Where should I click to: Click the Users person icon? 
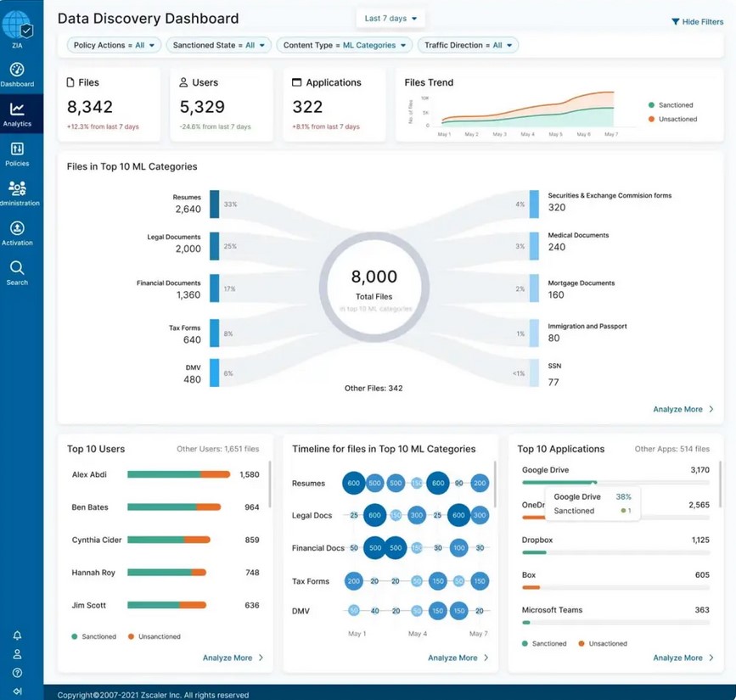click(183, 82)
